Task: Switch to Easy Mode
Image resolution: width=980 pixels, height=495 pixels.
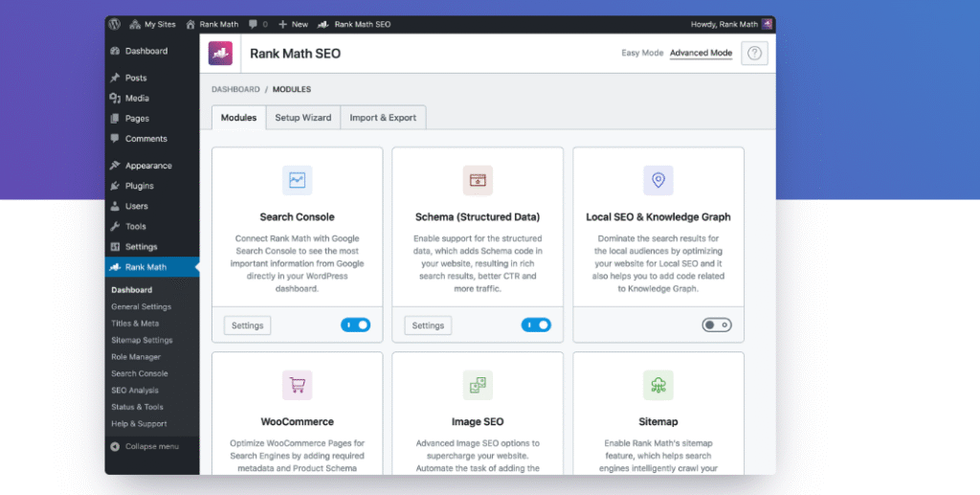Action: tap(642, 54)
